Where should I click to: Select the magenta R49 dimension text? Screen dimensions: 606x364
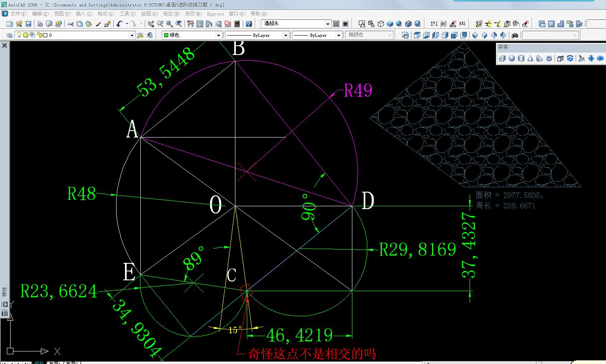[358, 90]
